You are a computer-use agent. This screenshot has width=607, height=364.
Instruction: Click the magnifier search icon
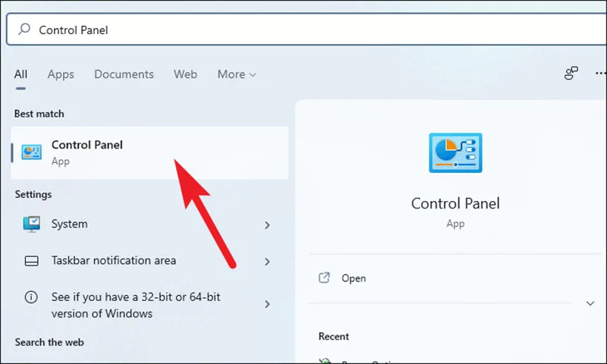pos(24,29)
